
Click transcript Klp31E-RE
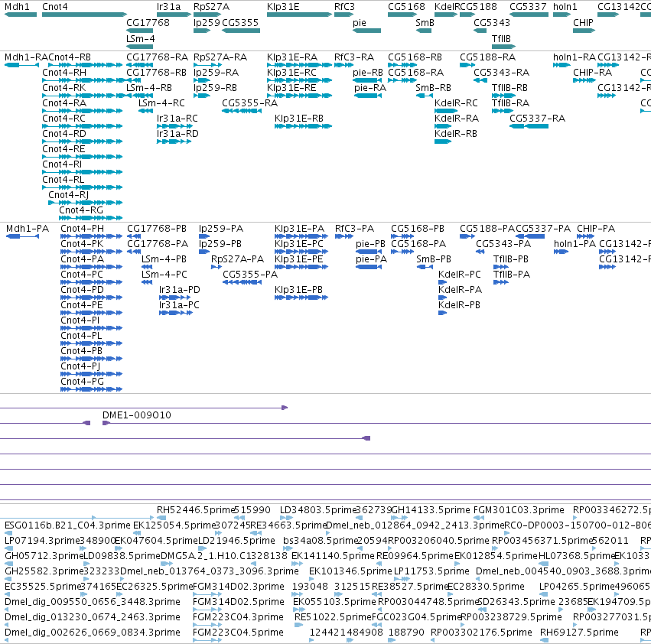pyautogui.click(x=292, y=88)
